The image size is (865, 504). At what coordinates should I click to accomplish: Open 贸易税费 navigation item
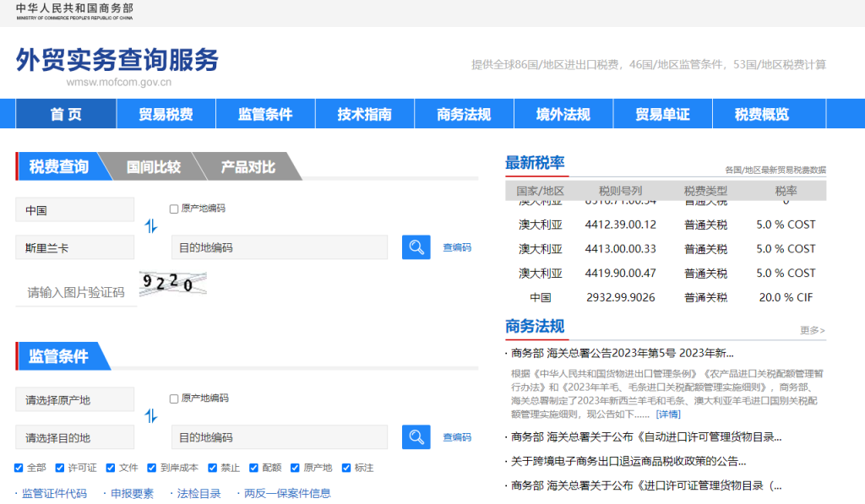(x=166, y=114)
